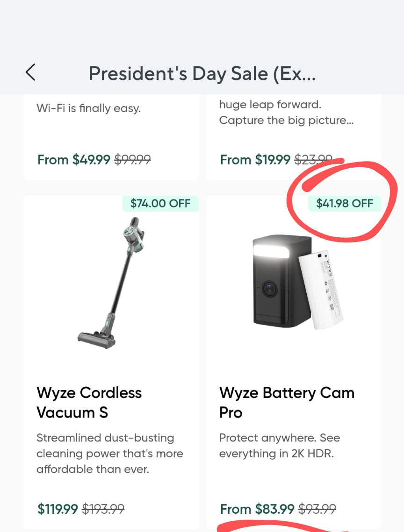Select the Wyze Battery Cam Pro title

[x=287, y=403]
